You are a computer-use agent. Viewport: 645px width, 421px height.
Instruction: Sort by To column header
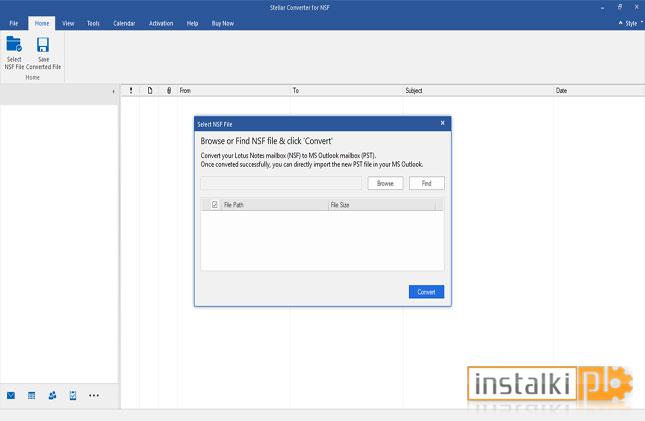pos(346,91)
